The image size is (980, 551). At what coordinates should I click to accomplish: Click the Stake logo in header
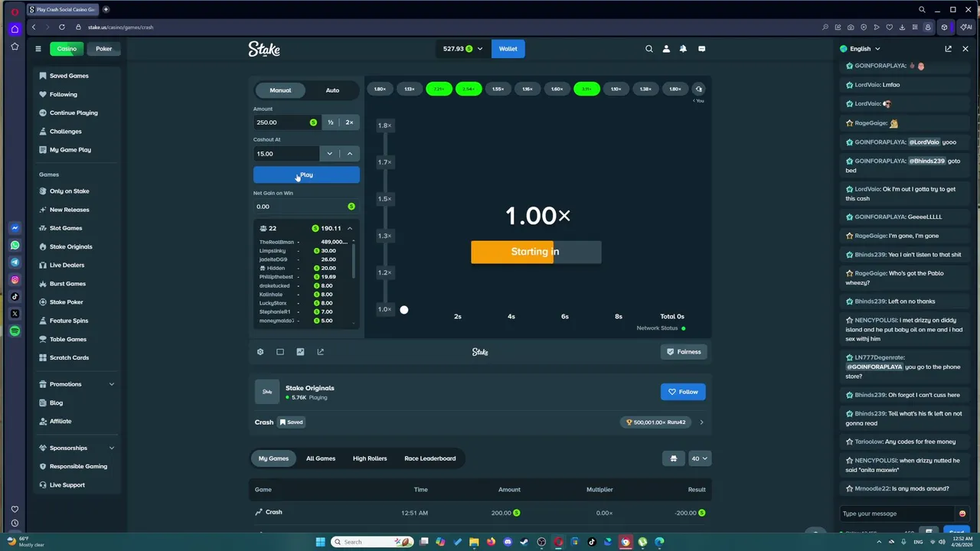(264, 49)
